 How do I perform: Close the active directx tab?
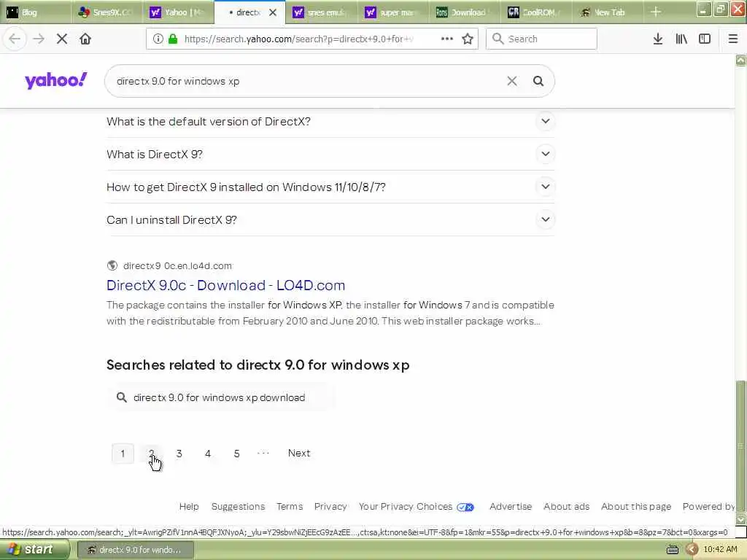273,12
